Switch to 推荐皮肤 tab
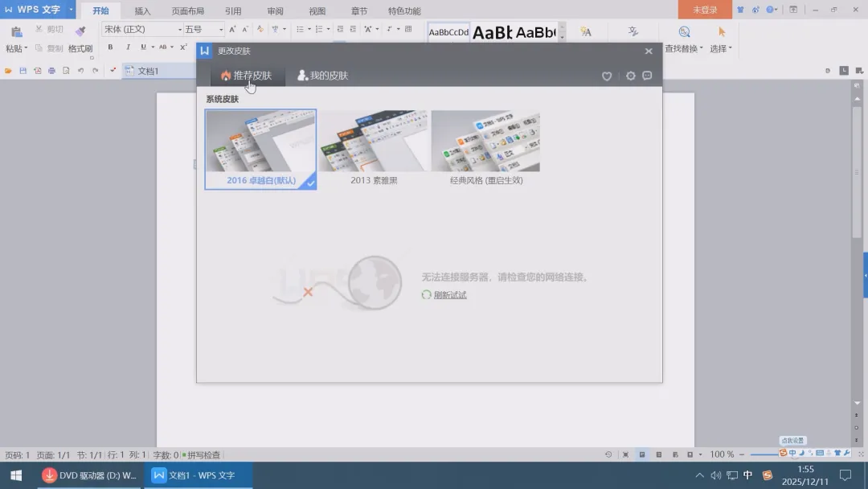868x489 pixels. pyautogui.click(x=247, y=76)
